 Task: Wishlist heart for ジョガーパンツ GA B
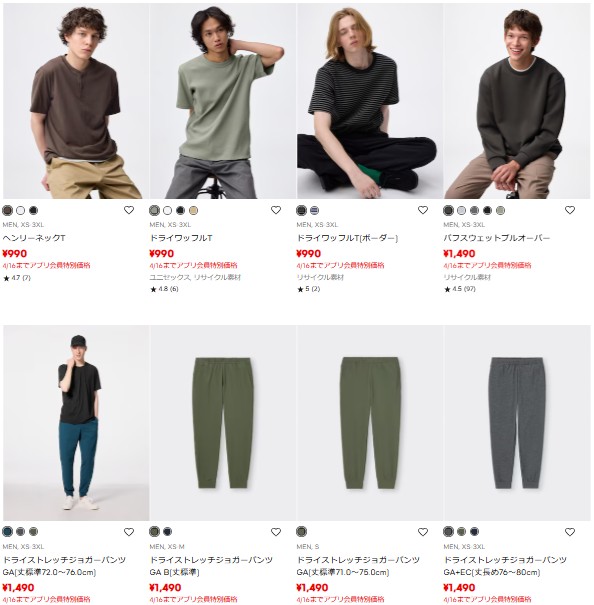pyautogui.click(x=276, y=532)
